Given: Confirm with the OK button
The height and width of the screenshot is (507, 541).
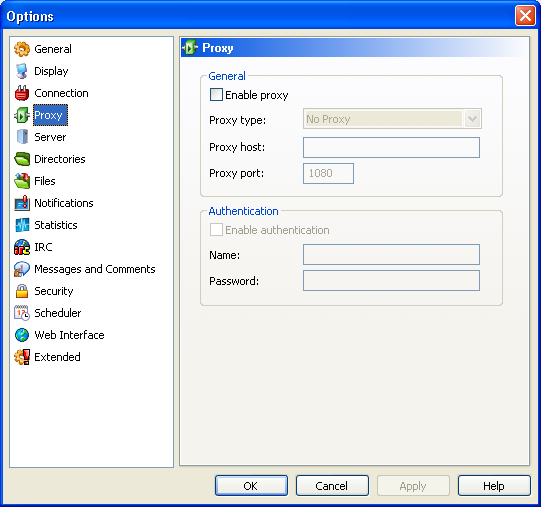Looking at the screenshot, I should tap(251, 486).
